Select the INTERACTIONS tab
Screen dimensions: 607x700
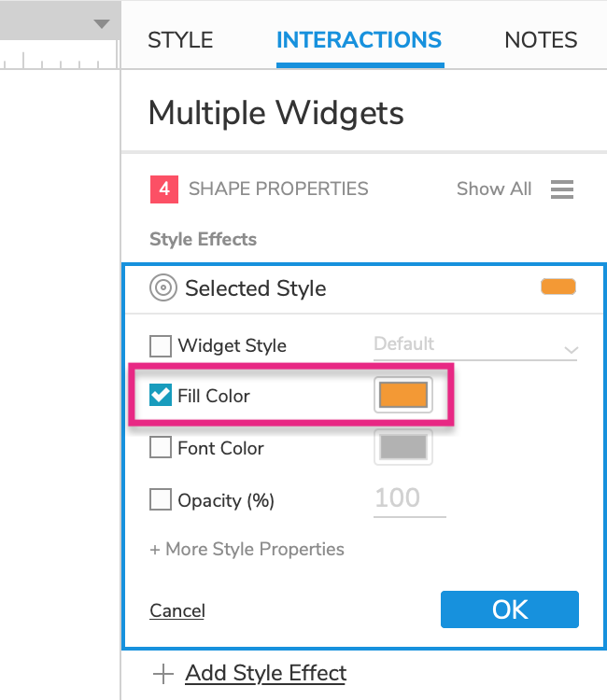360,40
